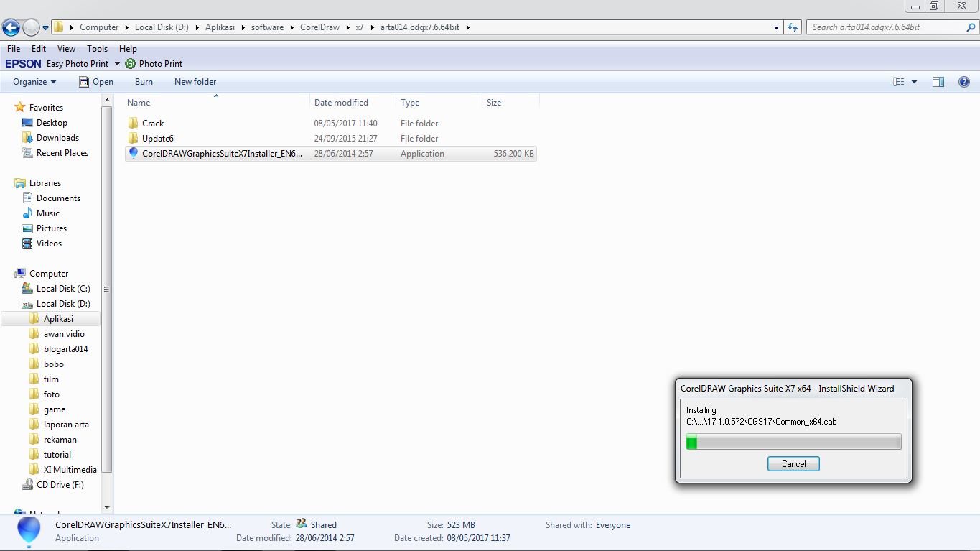Open the blogarta014 folder

pos(65,349)
